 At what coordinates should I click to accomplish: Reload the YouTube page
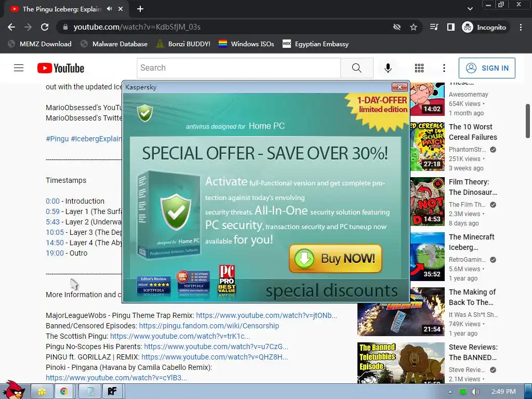click(45, 27)
